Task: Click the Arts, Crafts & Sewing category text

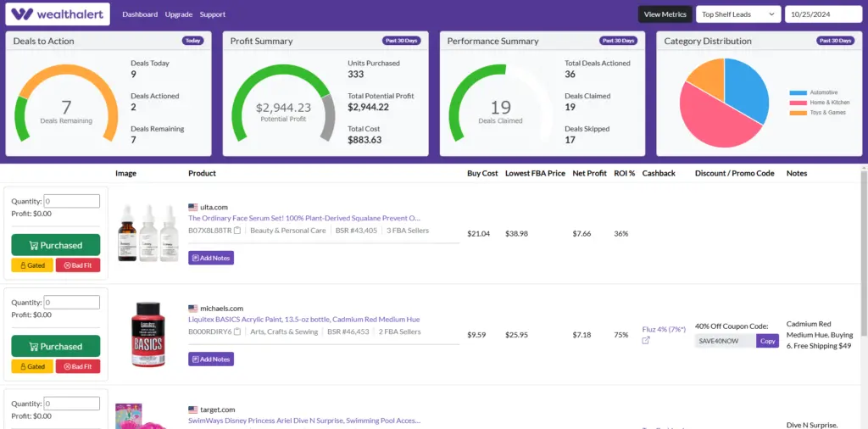Action: [284, 332]
